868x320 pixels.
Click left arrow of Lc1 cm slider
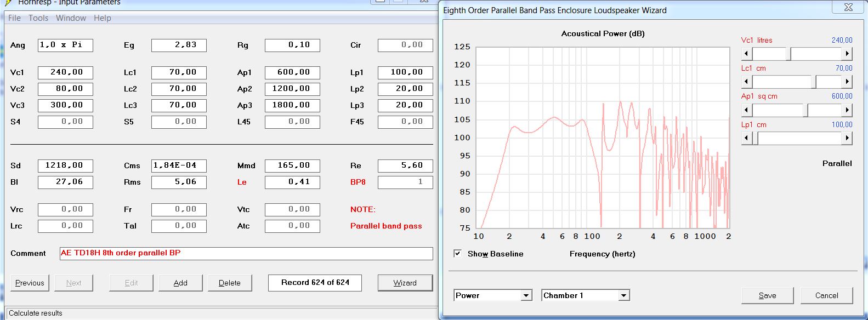pos(746,82)
